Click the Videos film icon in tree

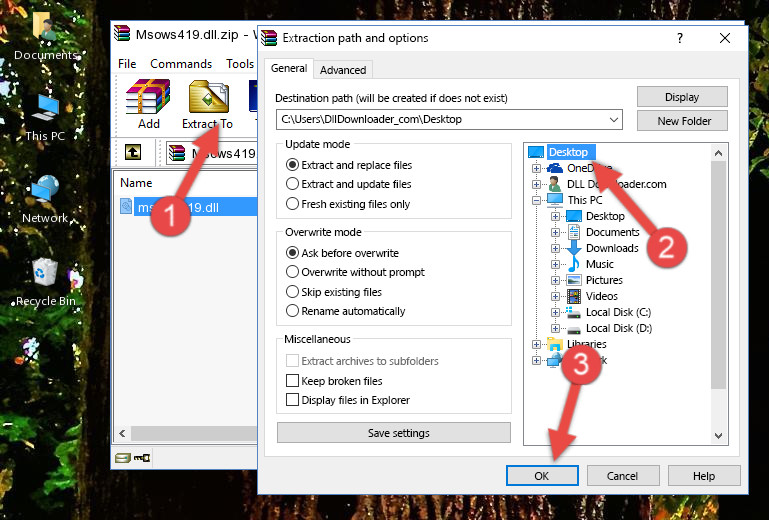pos(574,296)
